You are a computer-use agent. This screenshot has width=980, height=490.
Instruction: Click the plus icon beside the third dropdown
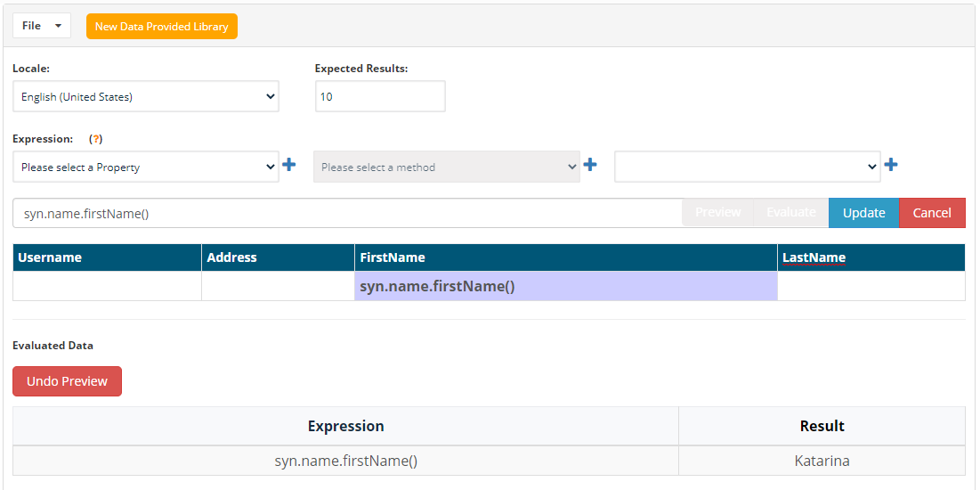[890, 165]
